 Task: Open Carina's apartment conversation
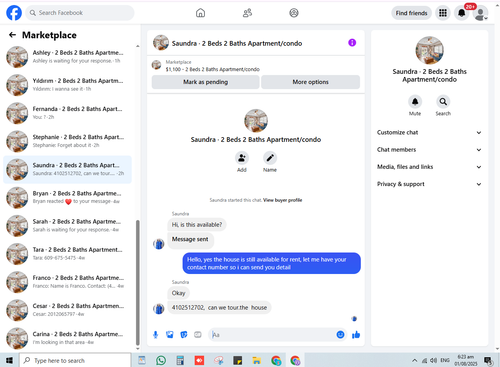click(67, 338)
